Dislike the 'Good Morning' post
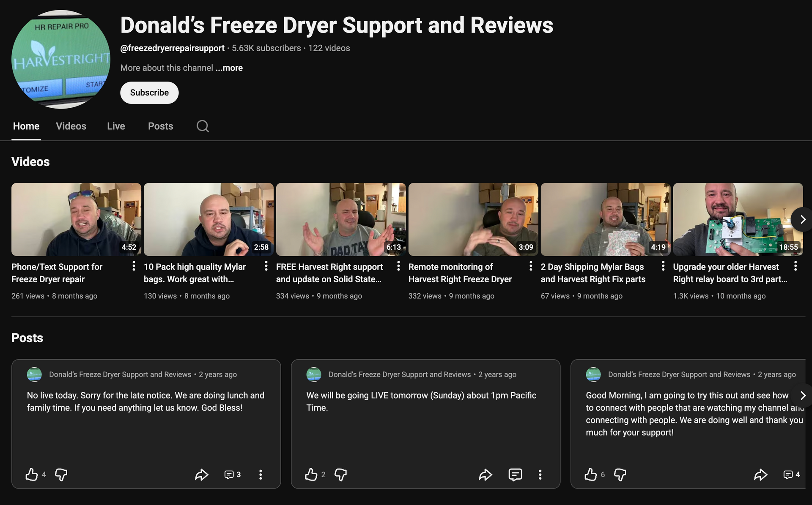The width and height of the screenshot is (812, 505). 620,475
